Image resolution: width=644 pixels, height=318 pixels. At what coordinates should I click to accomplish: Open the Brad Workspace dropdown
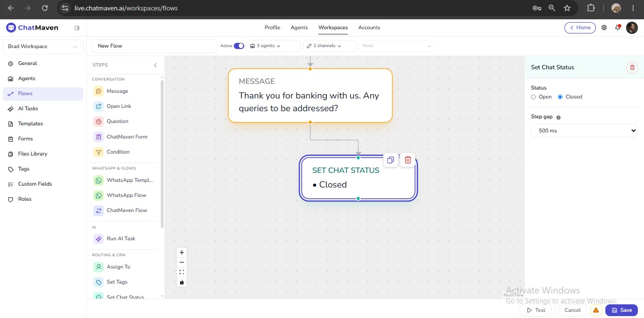click(43, 47)
